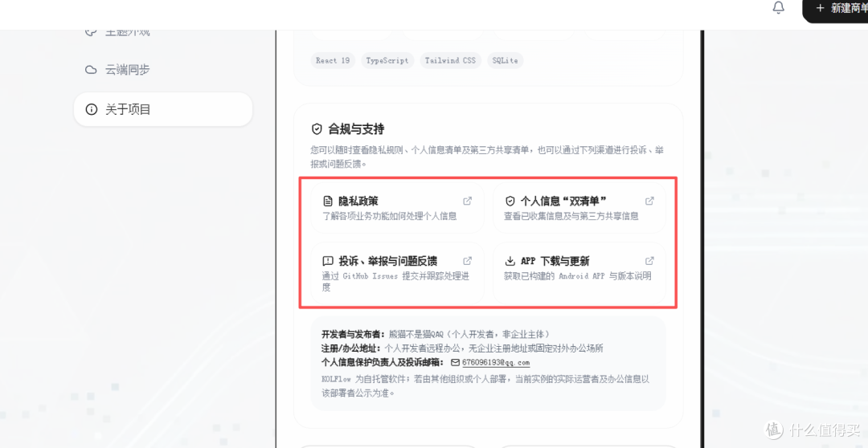The image size is (868, 448).
Task: Click email link 676096193@qq.com
Action: (x=496, y=363)
